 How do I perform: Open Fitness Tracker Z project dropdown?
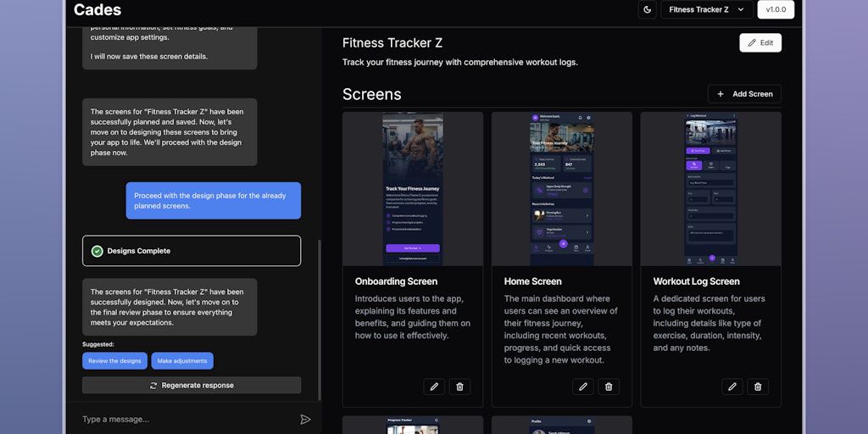tap(706, 9)
